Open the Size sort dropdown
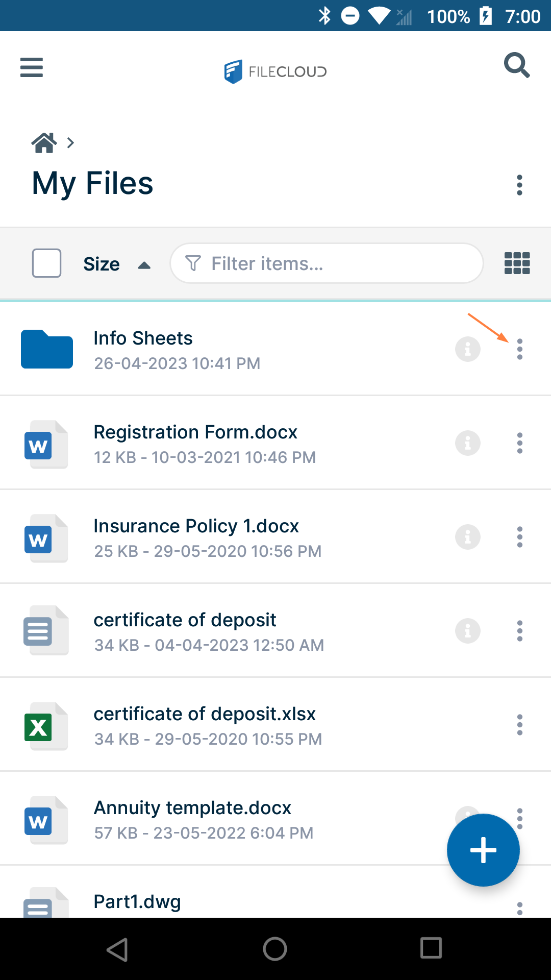551x980 pixels. click(102, 264)
